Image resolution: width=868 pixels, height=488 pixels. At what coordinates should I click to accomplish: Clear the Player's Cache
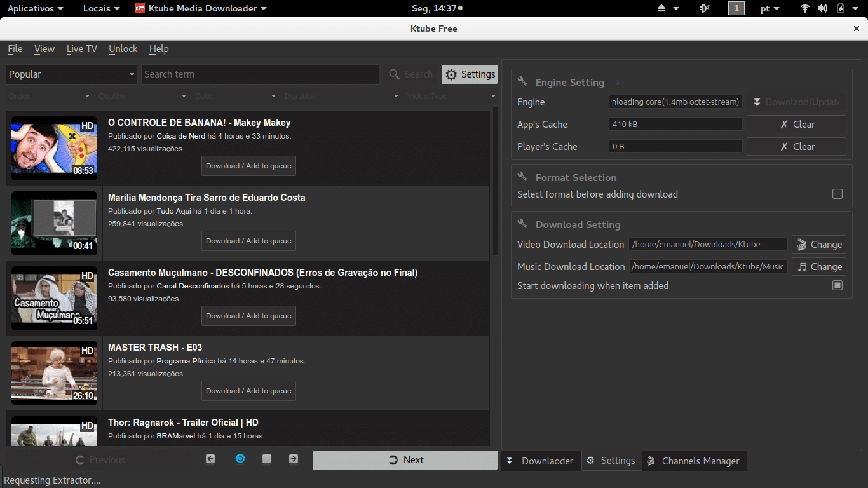click(x=796, y=146)
